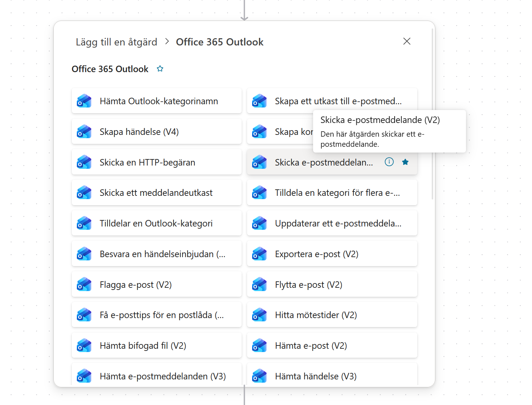Click the Outlook icon beside Tilldela en kategori för flera e-...
Viewport: 532px width, 405px height.
(259, 193)
